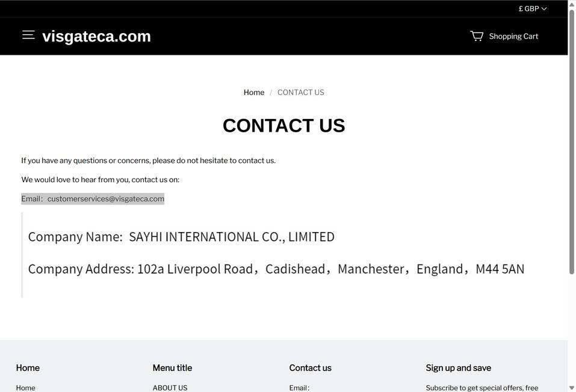Image resolution: width=576 pixels, height=392 pixels.
Task: Click the scrollbar up arrow
Action: click(572, 4)
